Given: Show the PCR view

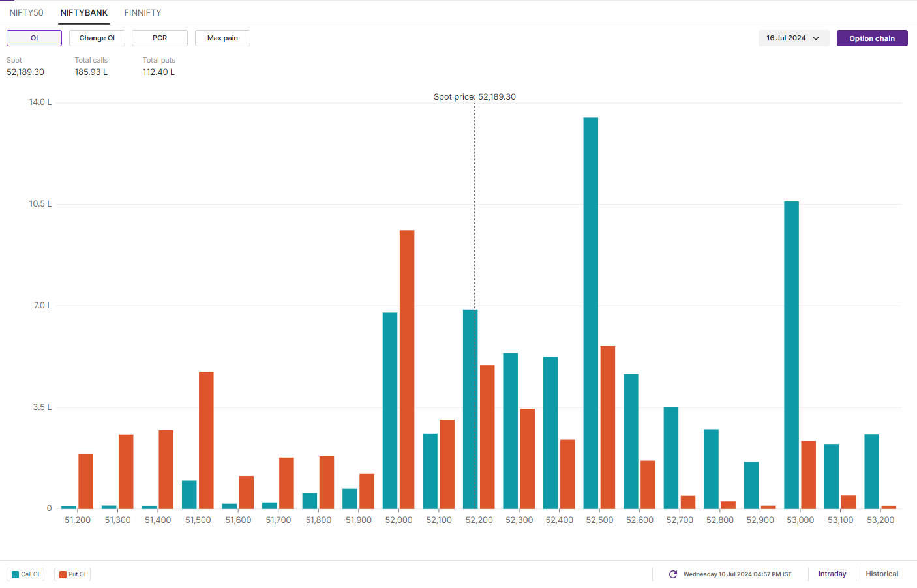Looking at the screenshot, I should coord(160,38).
